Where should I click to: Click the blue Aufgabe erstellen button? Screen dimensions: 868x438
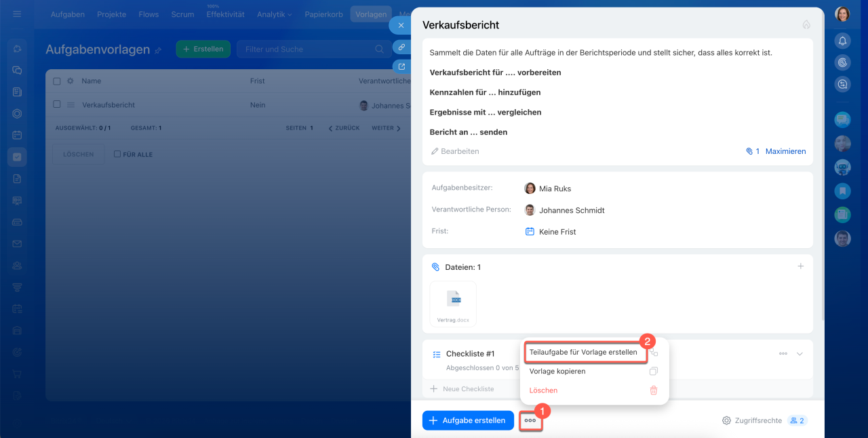coord(468,420)
